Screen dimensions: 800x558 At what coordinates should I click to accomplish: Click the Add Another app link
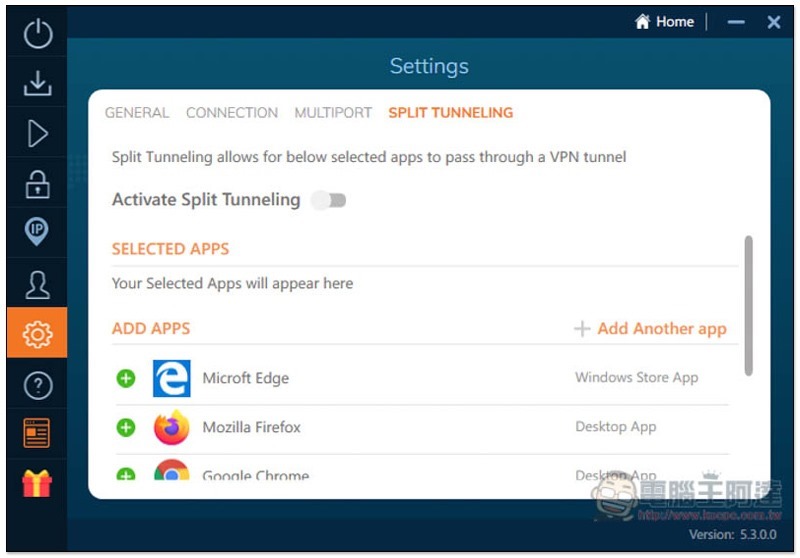coord(651,329)
